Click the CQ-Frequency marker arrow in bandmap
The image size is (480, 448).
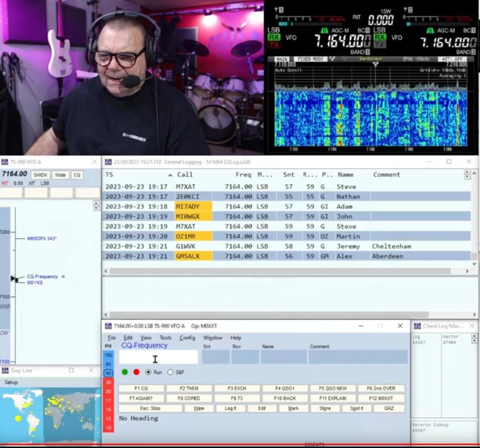14,279
